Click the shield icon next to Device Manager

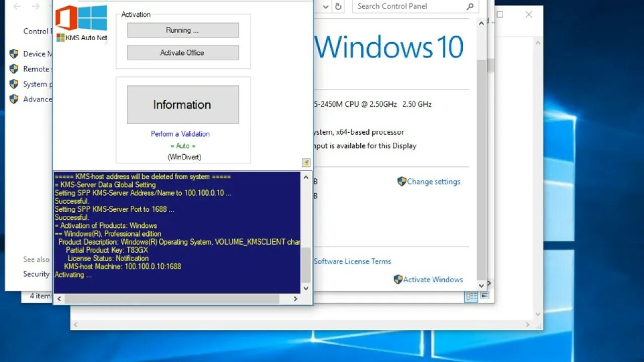14,54
